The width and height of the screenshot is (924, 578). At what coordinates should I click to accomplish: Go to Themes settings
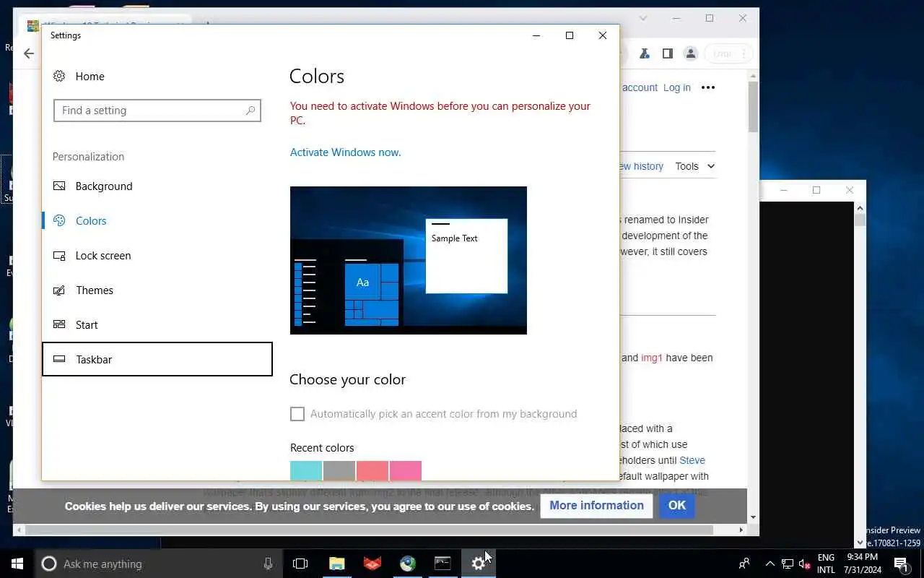pos(157,290)
